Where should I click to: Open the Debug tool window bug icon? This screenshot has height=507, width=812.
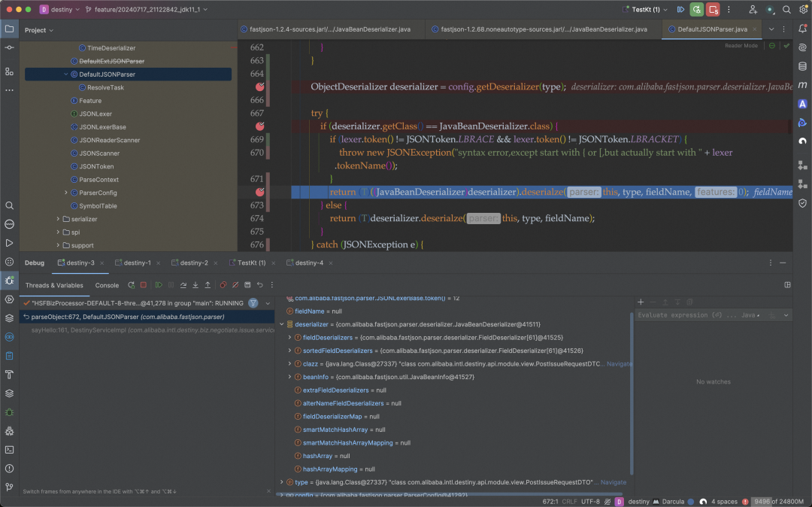tap(9, 280)
